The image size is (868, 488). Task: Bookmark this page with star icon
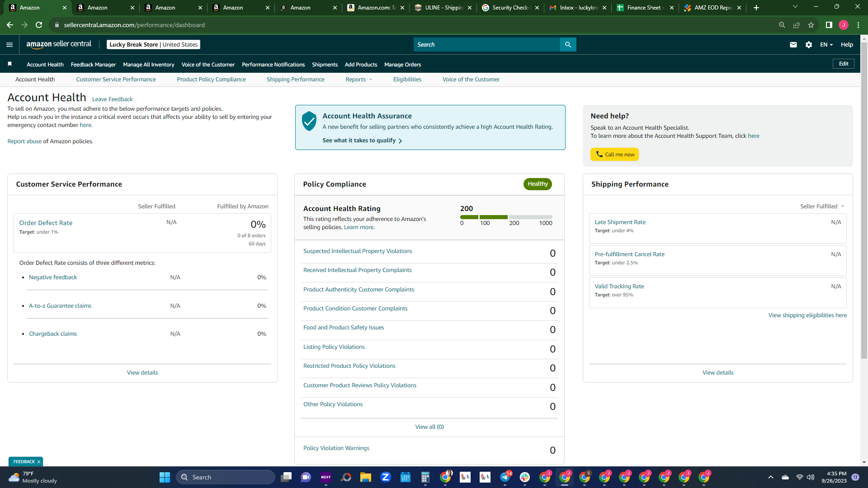tap(811, 25)
